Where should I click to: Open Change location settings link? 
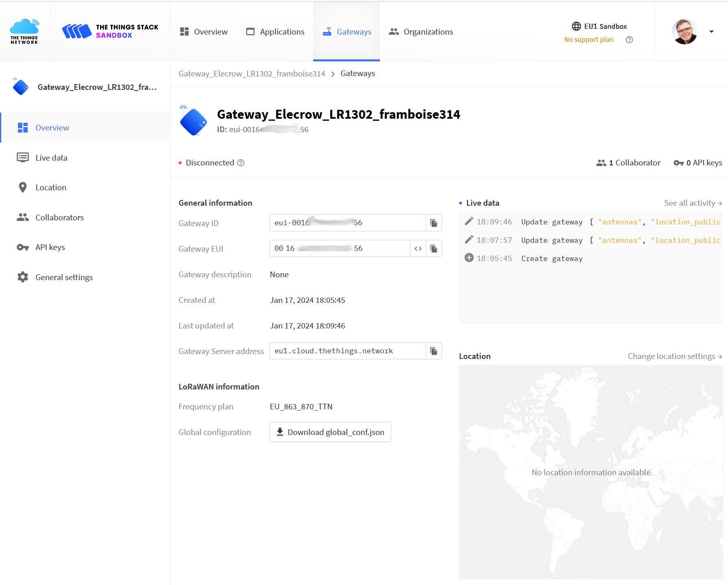[x=675, y=356]
